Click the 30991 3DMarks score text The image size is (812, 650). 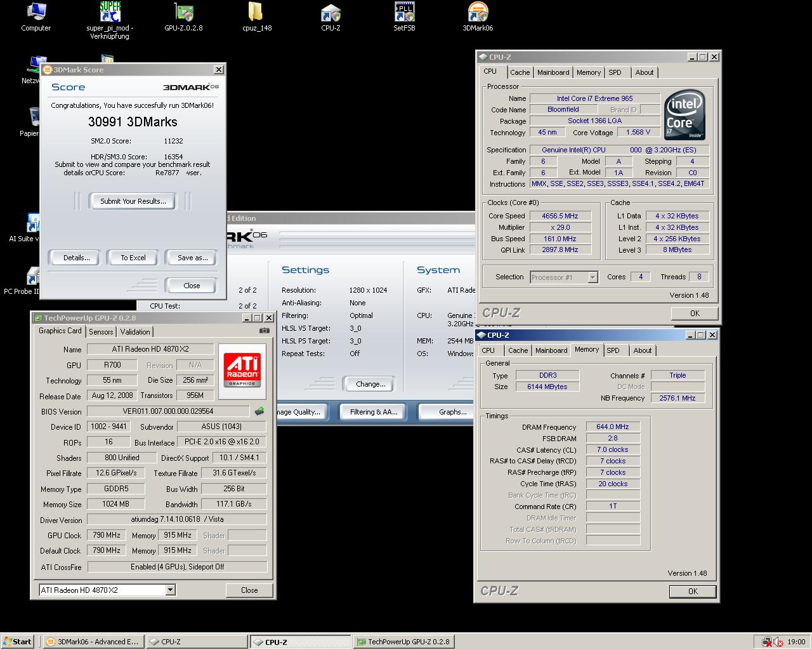coord(133,122)
